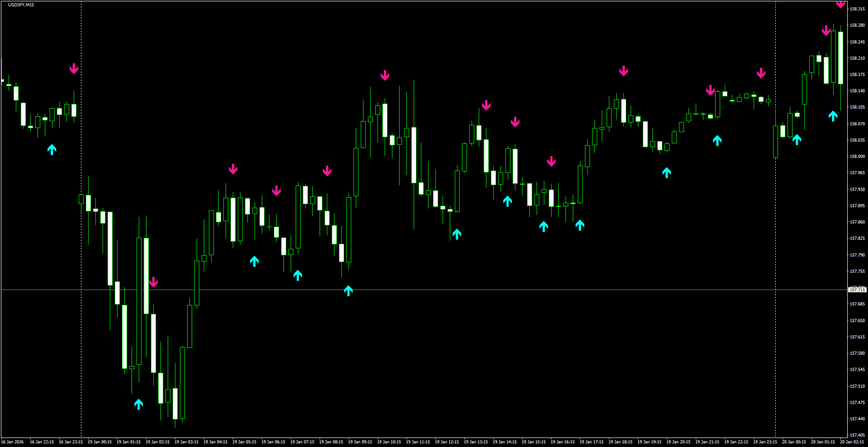Click the 19 Jan 22:15 time label
The height and width of the screenshot is (447, 868).
736,442
